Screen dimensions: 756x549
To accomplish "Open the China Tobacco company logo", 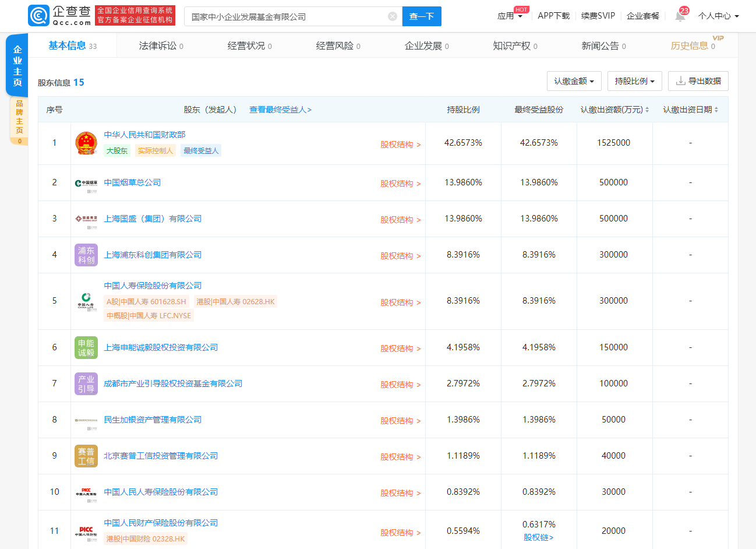I will coord(86,183).
